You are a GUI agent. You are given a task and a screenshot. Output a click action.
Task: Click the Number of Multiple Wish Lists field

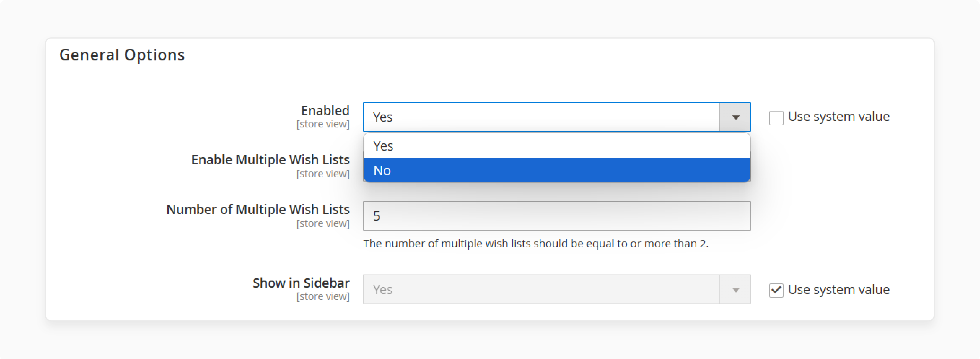coord(556,216)
